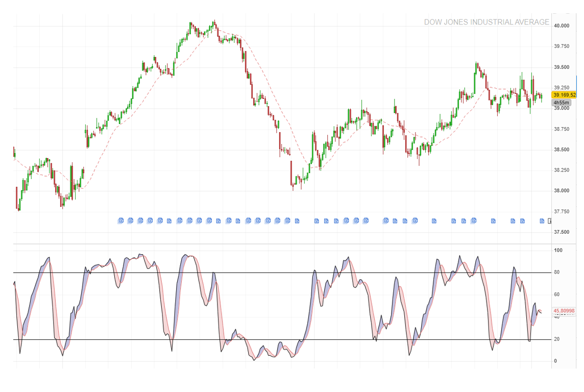Click the gray icon at the news row's right end
Screen dimensions: 584x392
click(549, 221)
